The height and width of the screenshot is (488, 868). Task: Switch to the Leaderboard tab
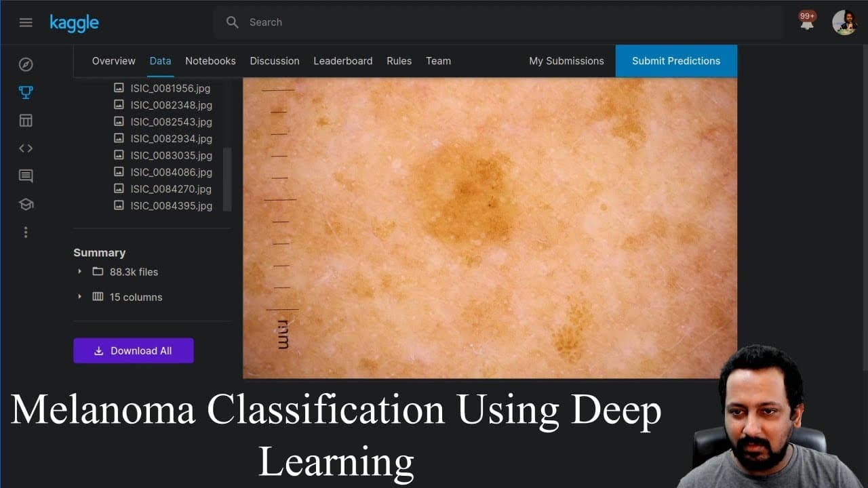click(x=342, y=61)
